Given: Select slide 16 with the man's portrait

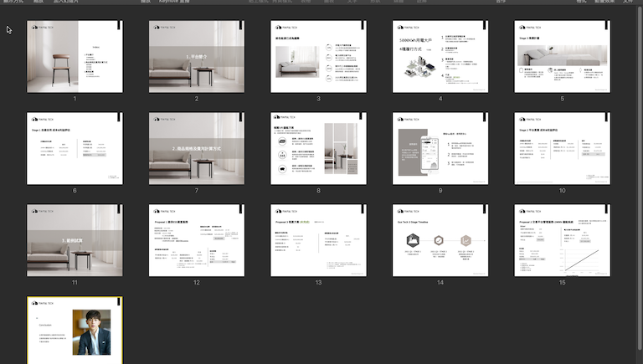Looking at the screenshot, I should click(75, 329).
